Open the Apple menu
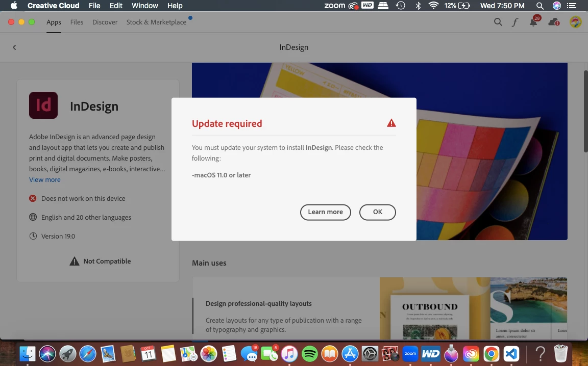 [13, 6]
